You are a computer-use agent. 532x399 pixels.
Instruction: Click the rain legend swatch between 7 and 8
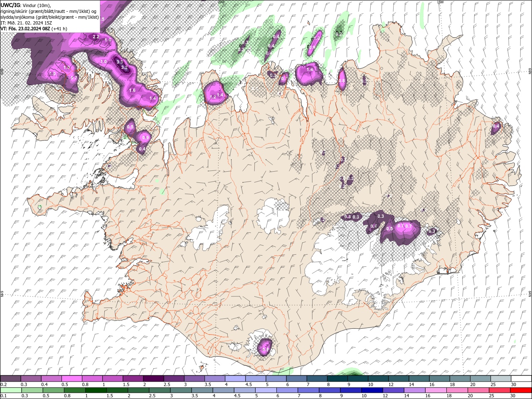point(308,390)
